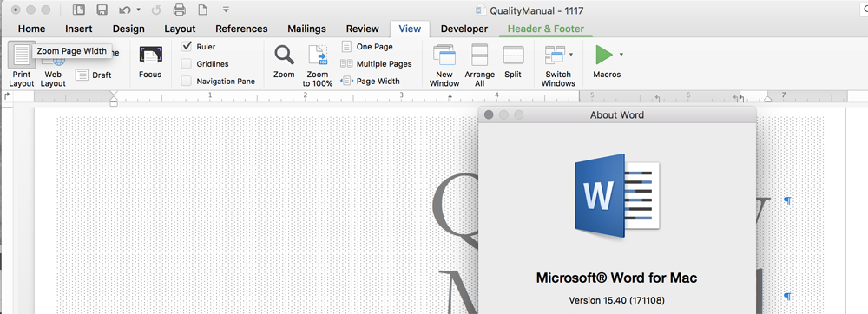Open the Zoom magnifier dialog
Screen dimensions: 868x314
click(x=284, y=62)
